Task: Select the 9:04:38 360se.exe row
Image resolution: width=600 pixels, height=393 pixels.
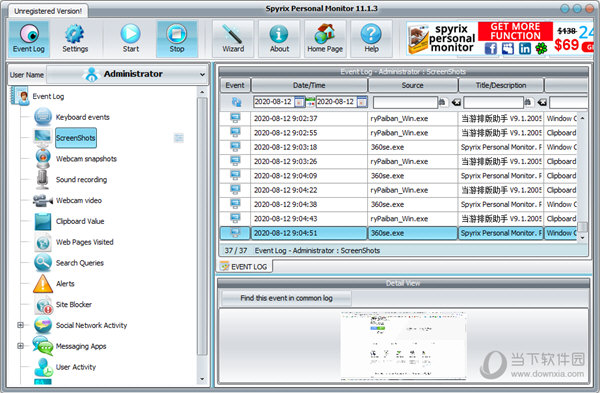Action: coord(398,204)
